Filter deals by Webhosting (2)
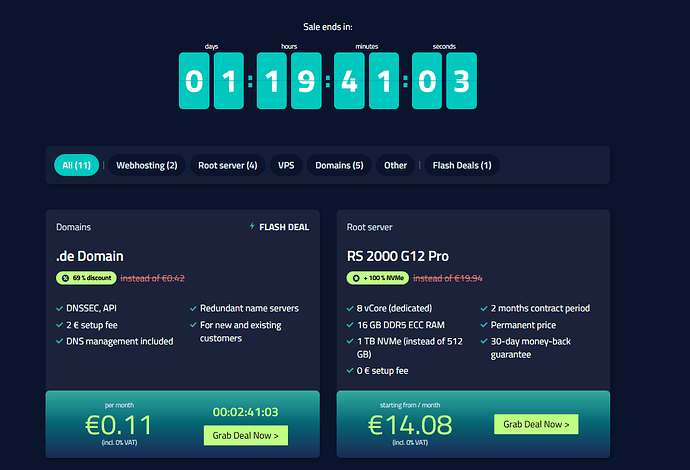 pos(147,165)
